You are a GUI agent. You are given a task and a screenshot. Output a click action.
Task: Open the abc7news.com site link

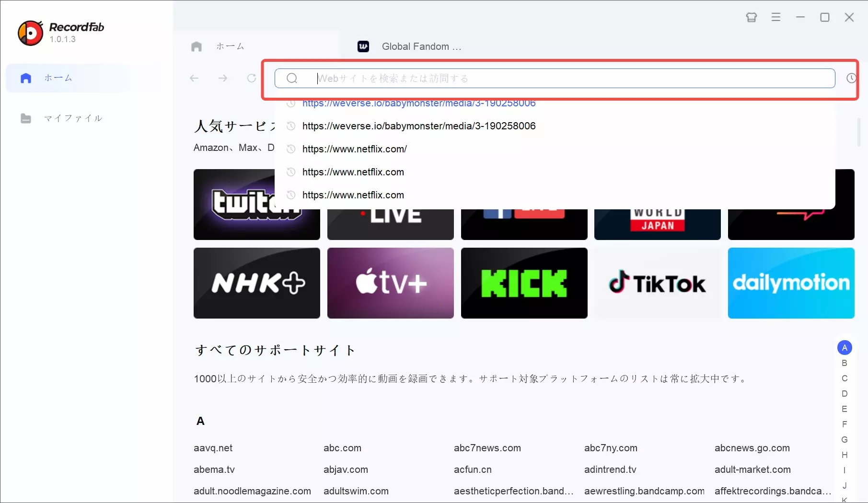(487, 448)
